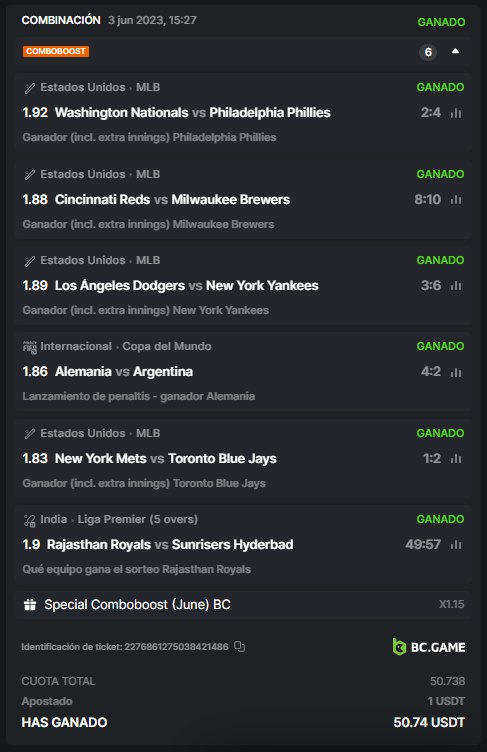Click the selections count badge showing 6
This screenshot has width=487, height=752.
tap(428, 52)
